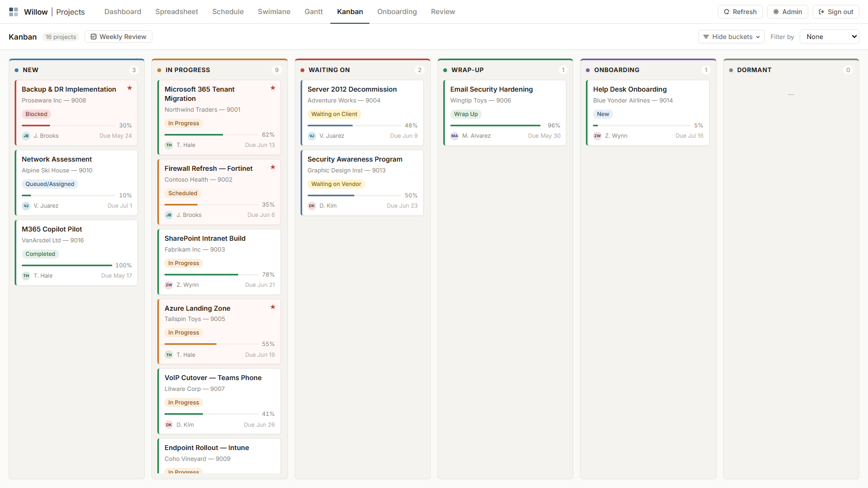Click the sign out arrow icon
This screenshot has height=488, width=868.
(x=822, y=12)
